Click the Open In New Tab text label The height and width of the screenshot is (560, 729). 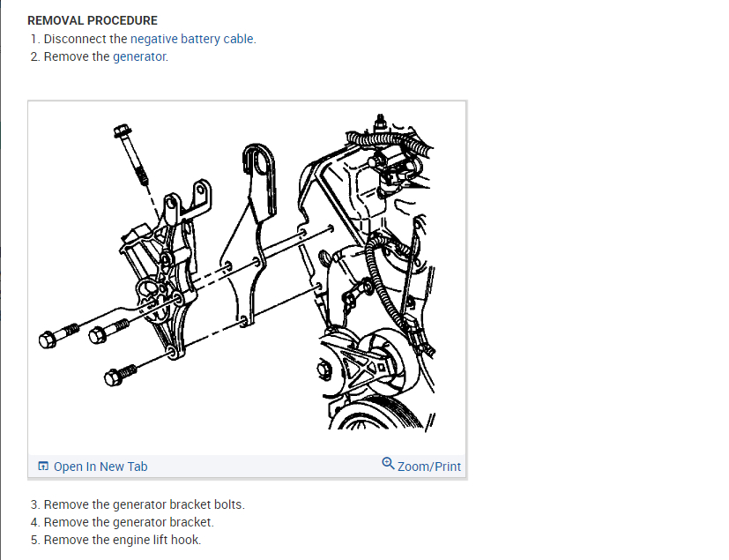100,467
